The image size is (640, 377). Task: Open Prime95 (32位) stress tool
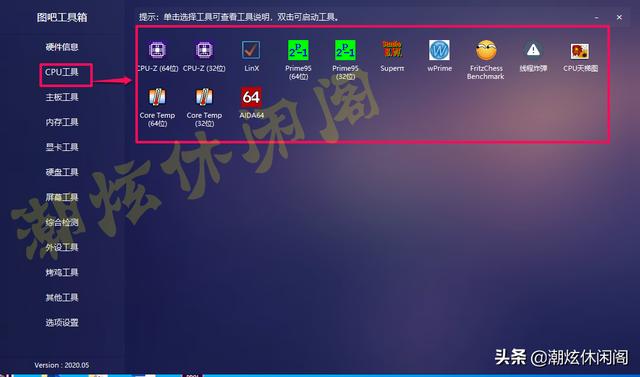[x=345, y=51]
